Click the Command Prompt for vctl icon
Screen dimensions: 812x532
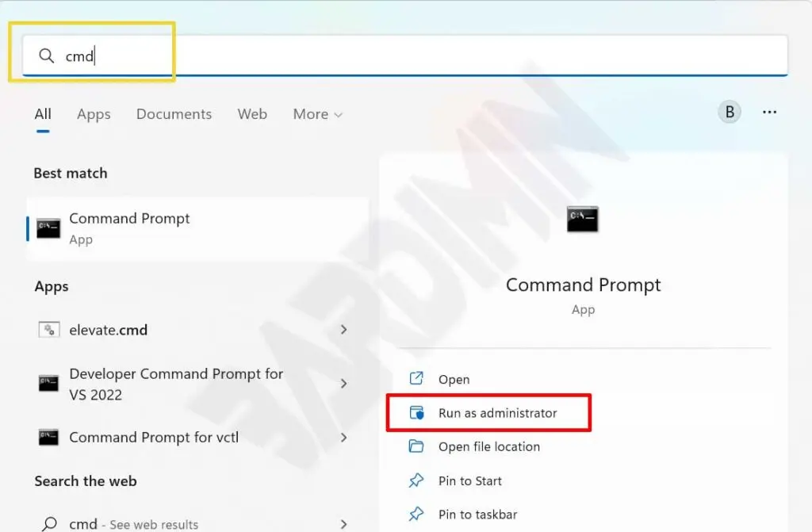point(48,437)
